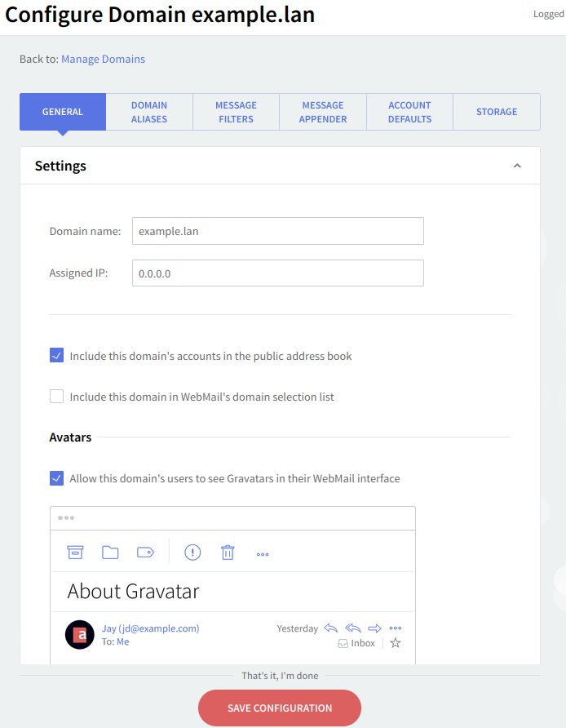Disable Gravatars in WebMail interface checkbox

click(56, 478)
